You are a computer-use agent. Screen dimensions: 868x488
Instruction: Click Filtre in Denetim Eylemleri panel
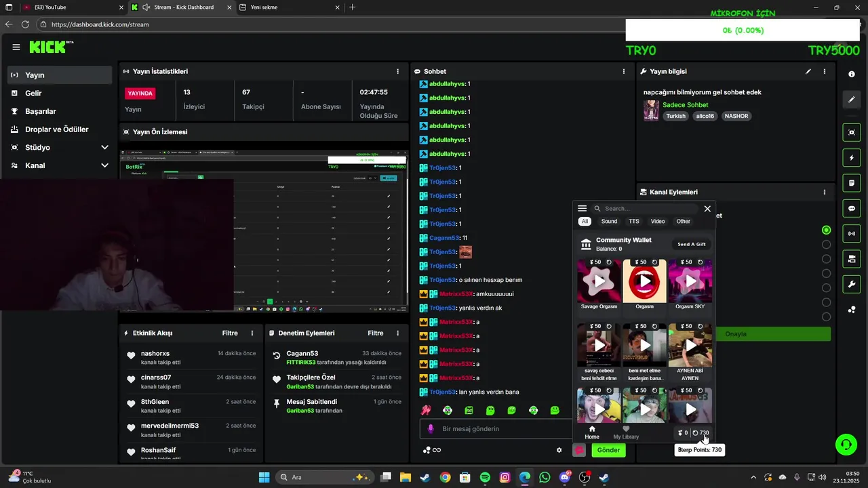click(x=376, y=333)
